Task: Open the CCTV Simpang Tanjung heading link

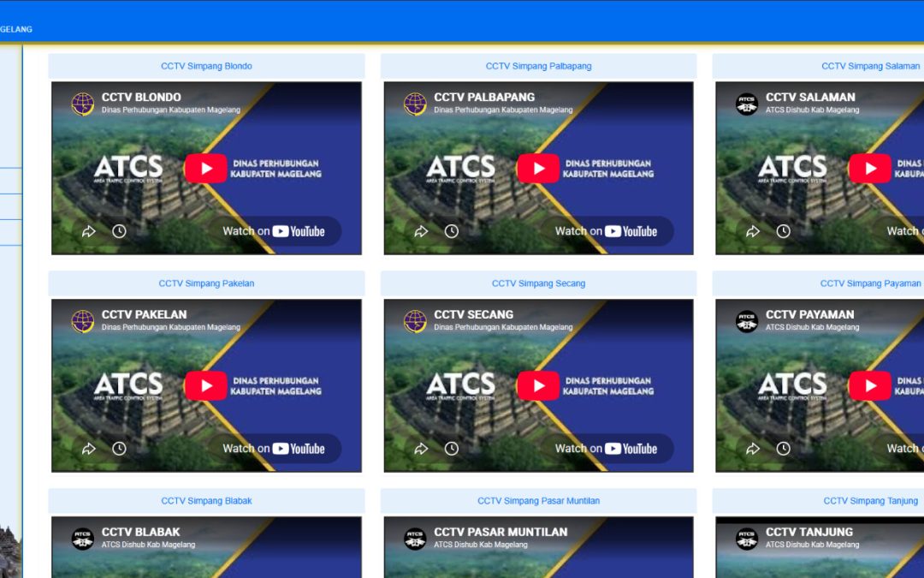Action: click(870, 501)
